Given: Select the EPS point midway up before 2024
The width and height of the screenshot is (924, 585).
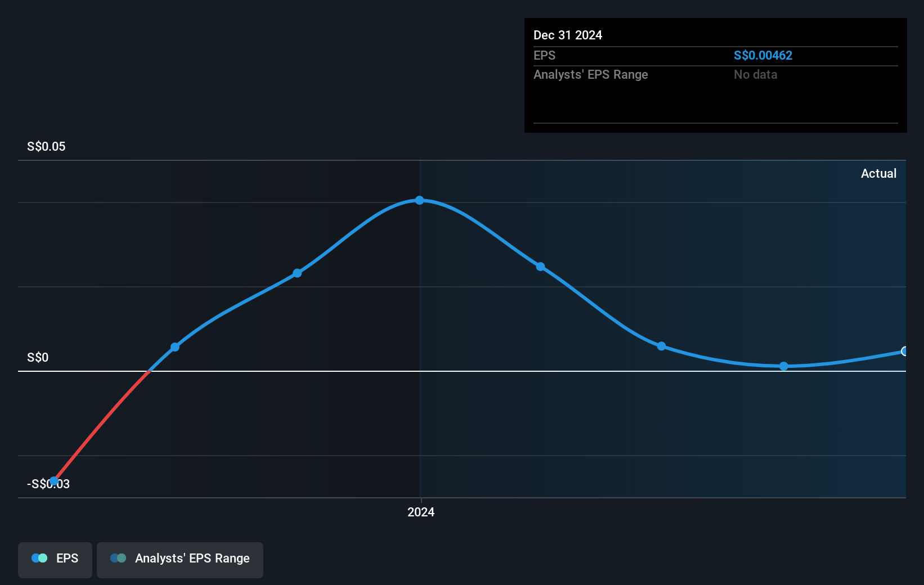Looking at the screenshot, I should 297,273.
